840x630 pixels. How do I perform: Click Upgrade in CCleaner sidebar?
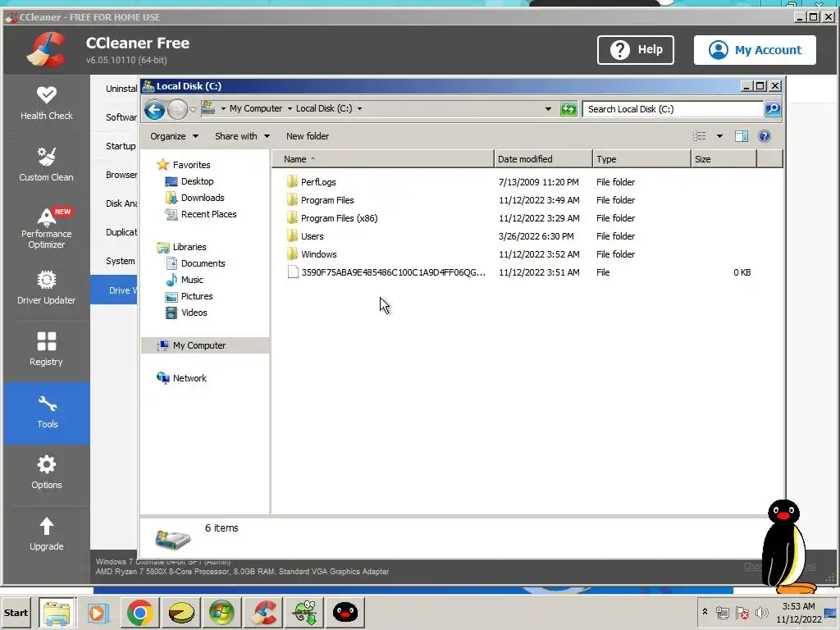pyautogui.click(x=47, y=535)
